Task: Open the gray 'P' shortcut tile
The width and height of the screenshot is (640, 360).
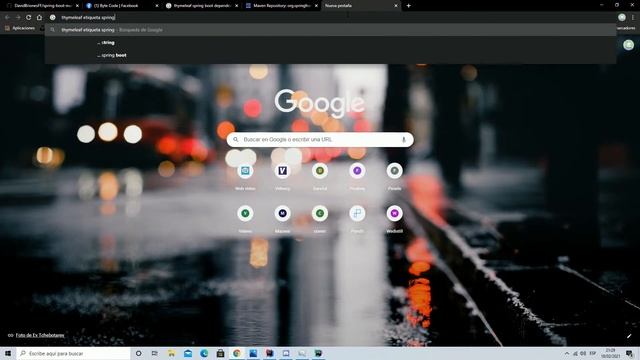Action: tap(394, 171)
